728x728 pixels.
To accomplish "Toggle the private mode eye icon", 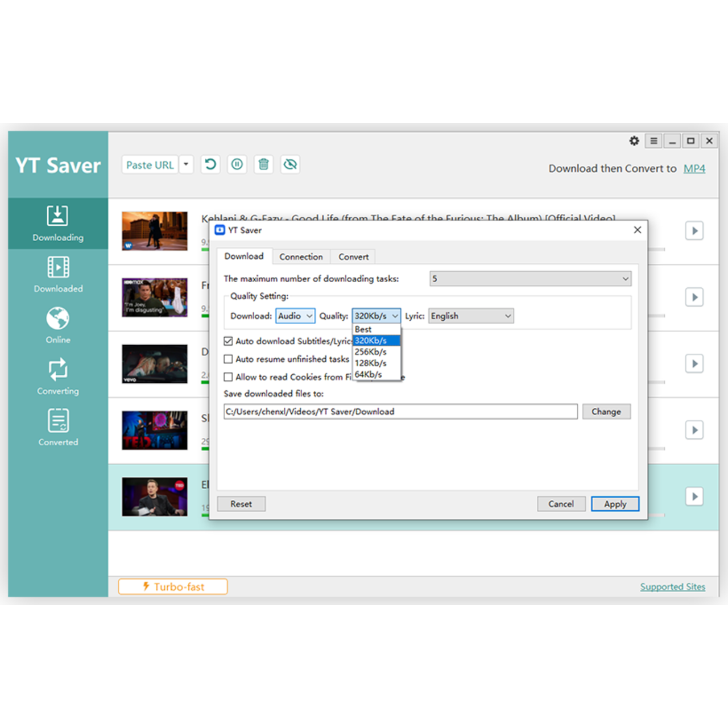I will pos(290,164).
